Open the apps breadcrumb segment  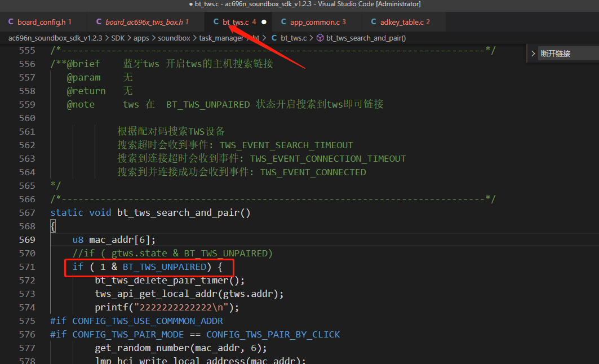pyautogui.click(x=141, y=38)
